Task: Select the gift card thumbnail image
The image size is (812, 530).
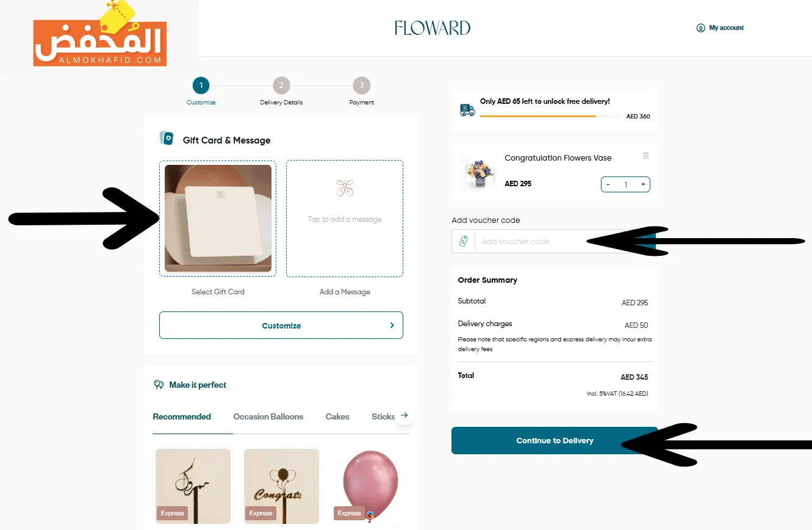Action: tap(218, 218)
